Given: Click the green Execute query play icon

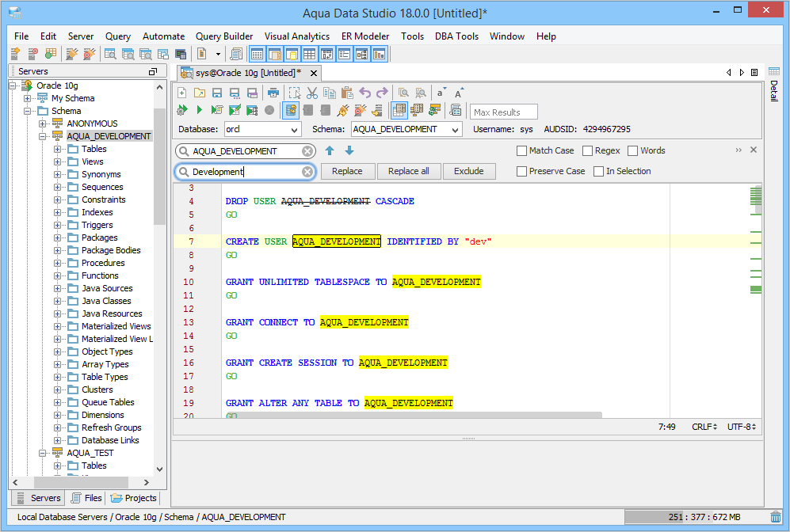Looking at the screenshot, I should (x=200, y=110).
